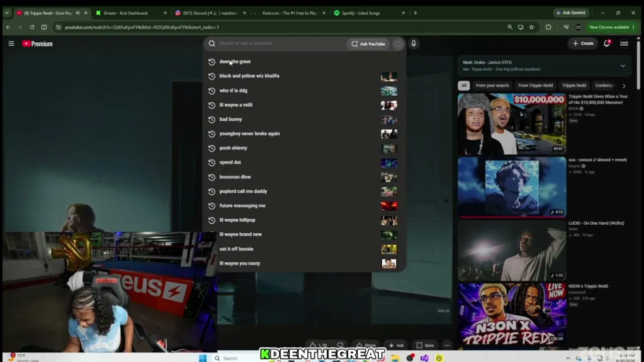Image resolution: width=644 pixels, height=362 pixels.
Task: Select the From your search chip
Action: click(492, 85)
